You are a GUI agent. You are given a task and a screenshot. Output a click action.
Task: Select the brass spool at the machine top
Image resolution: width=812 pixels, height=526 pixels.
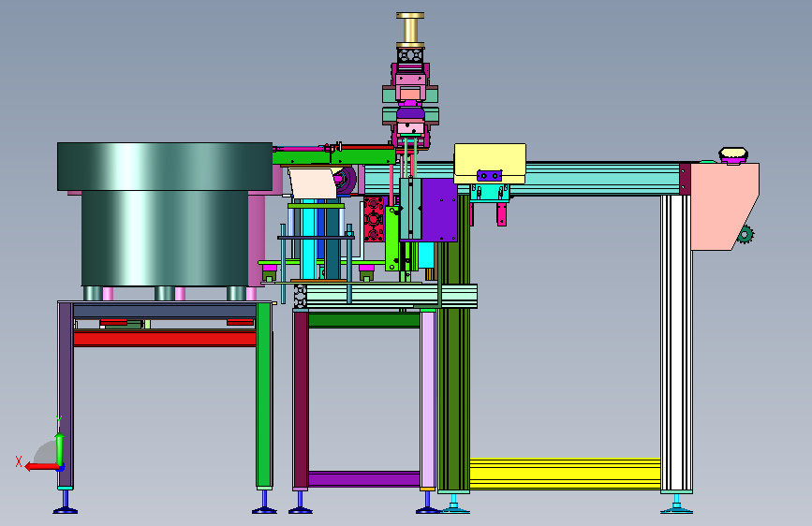[x=410, y=30]
